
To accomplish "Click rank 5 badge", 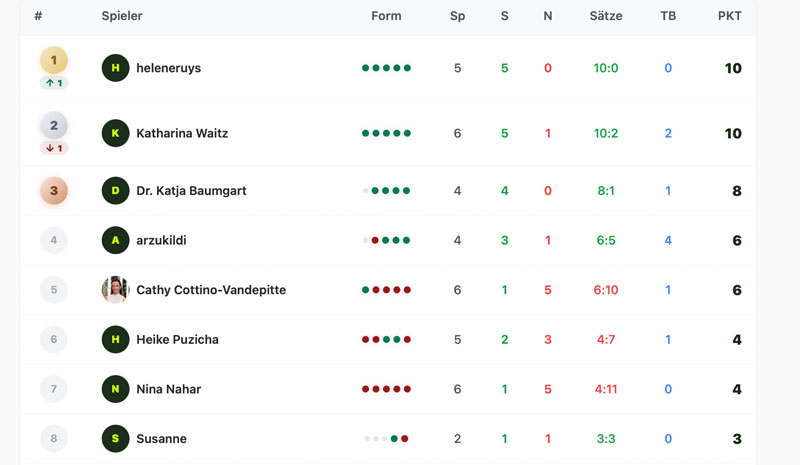I will coord(54,290).
